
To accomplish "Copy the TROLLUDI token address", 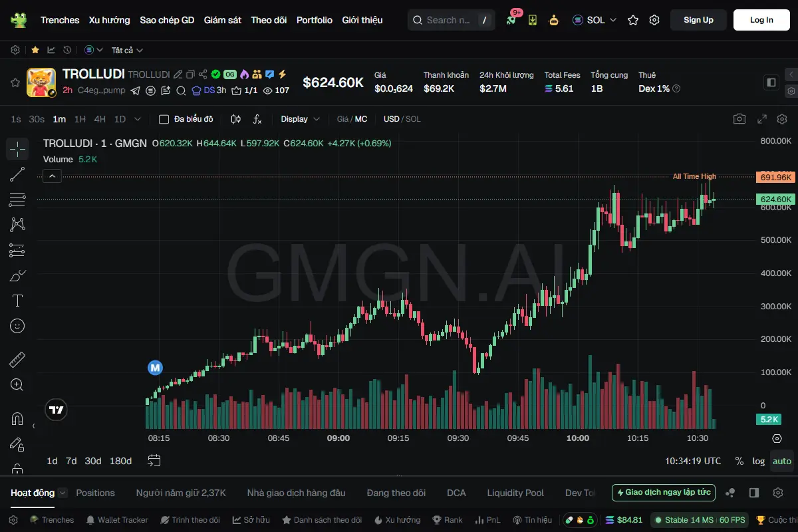I will pyautogui.click(x=190, y=74).
